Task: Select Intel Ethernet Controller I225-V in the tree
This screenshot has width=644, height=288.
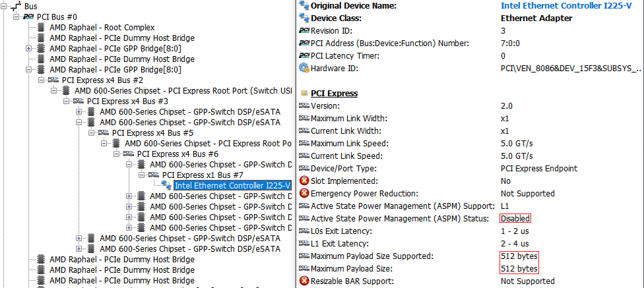Action: (232, 186)
